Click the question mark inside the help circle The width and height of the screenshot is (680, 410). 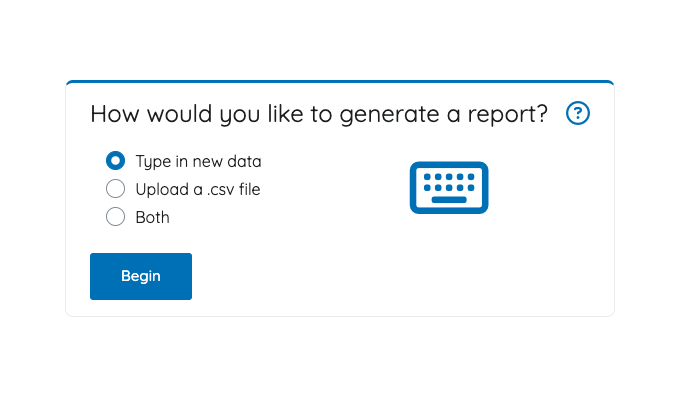(577, 113)
